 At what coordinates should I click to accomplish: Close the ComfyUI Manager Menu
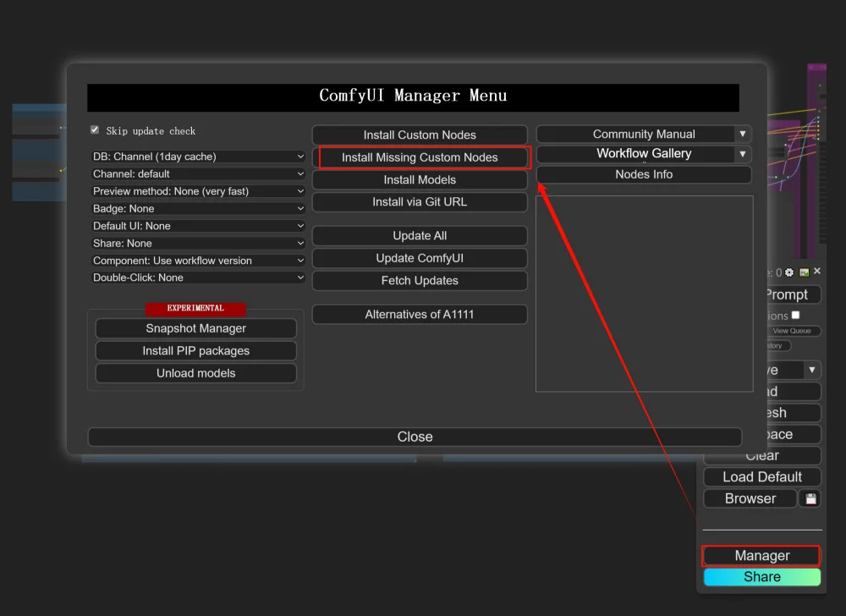pyautogui.click(x=415, y=437)
